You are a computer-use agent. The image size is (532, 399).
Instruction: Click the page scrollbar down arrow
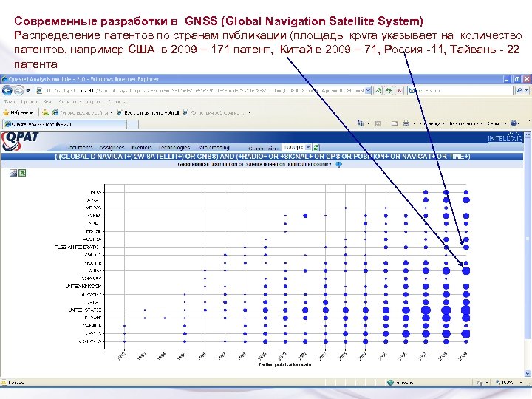(528, 374)
